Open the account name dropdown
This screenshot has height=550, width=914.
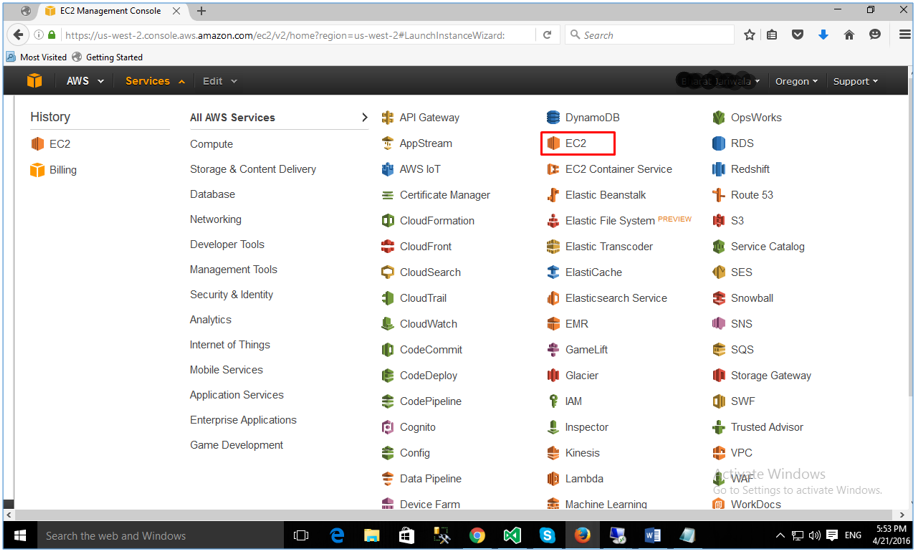click(719, 81)
